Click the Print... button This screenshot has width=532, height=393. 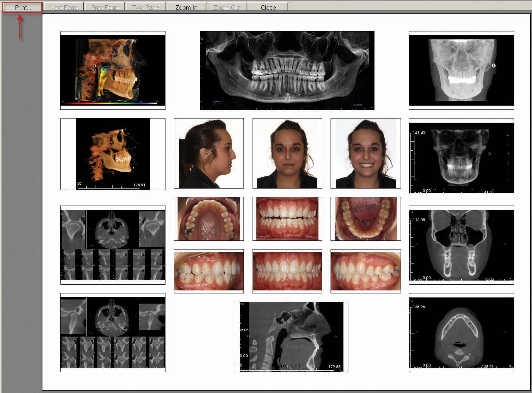tap(22, 7)
